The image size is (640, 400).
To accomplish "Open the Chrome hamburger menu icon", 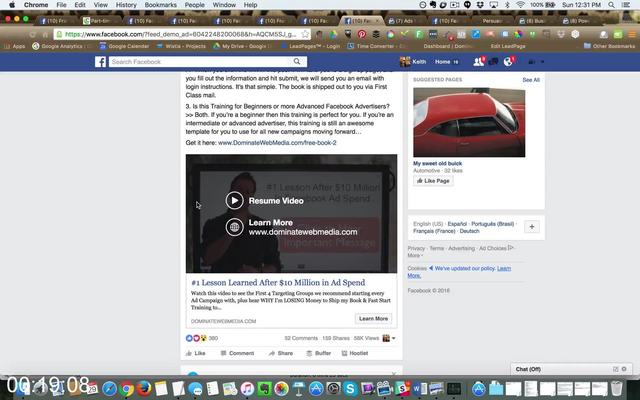I will click(632, 34).
